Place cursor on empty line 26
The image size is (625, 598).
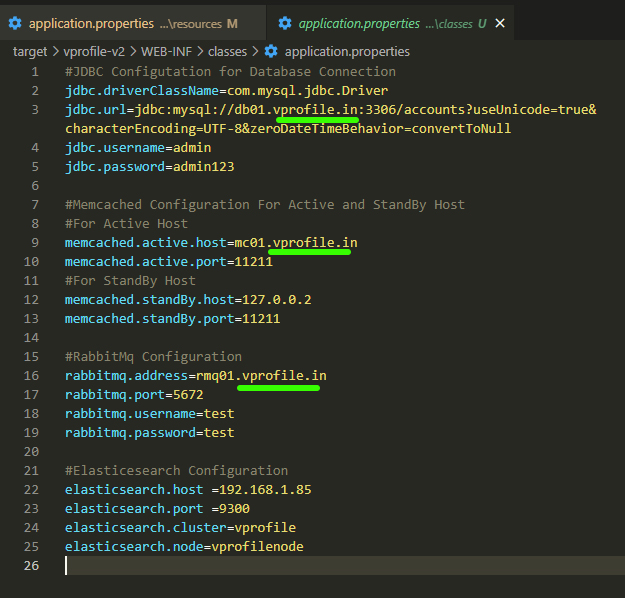345,565
